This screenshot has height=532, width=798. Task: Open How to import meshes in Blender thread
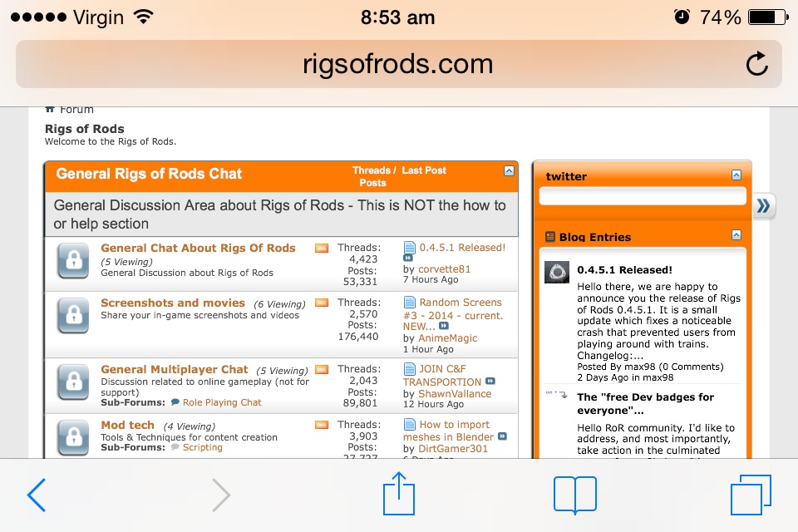(448, 431)
